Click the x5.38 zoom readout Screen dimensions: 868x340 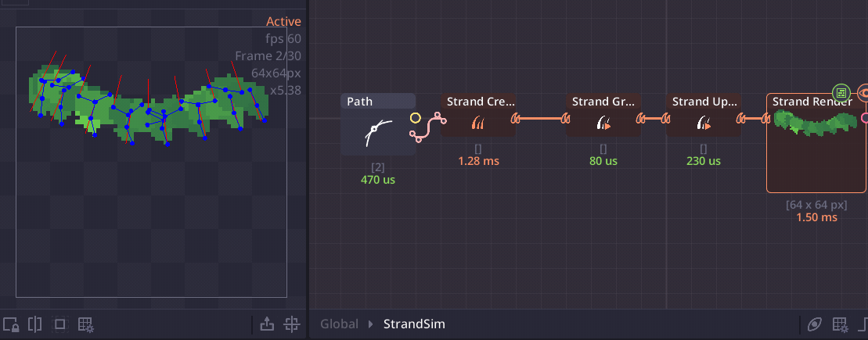pyautogui.click(x=286, y=90)
